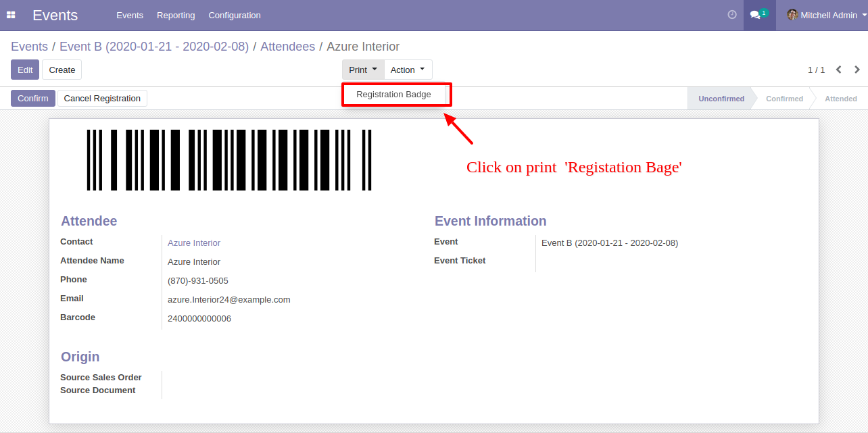This screenshot has height=433, width=868.
Task: Open the Action dropdown
Action: pyautogui.click(x=408, y=70)
